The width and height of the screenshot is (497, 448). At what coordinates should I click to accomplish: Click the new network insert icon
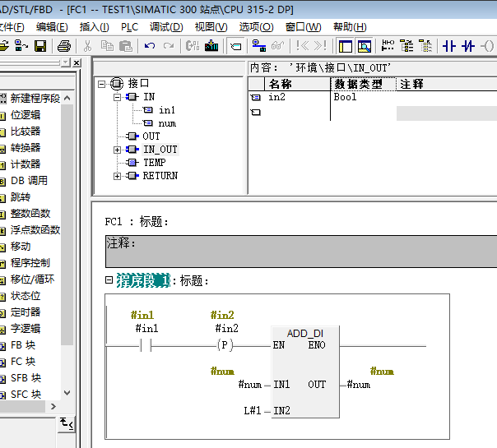(x=388, y=46)
